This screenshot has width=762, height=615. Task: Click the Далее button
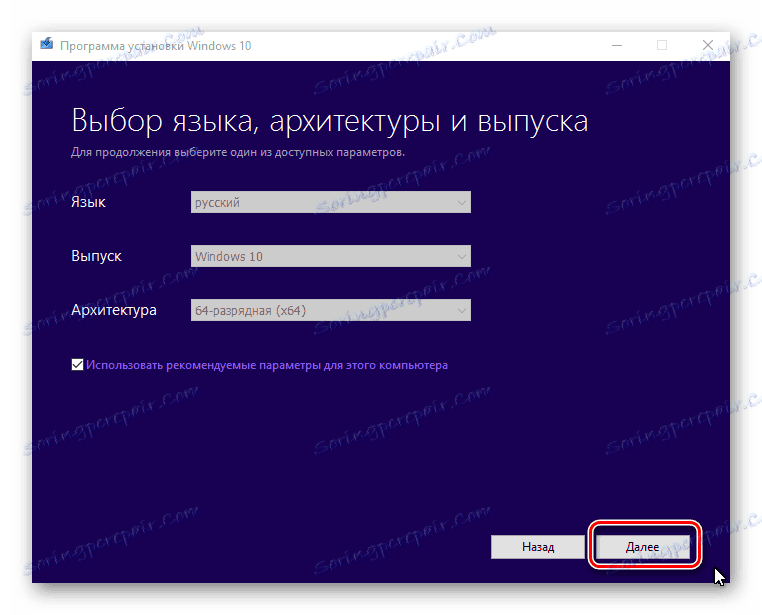(x=642, y=547)
